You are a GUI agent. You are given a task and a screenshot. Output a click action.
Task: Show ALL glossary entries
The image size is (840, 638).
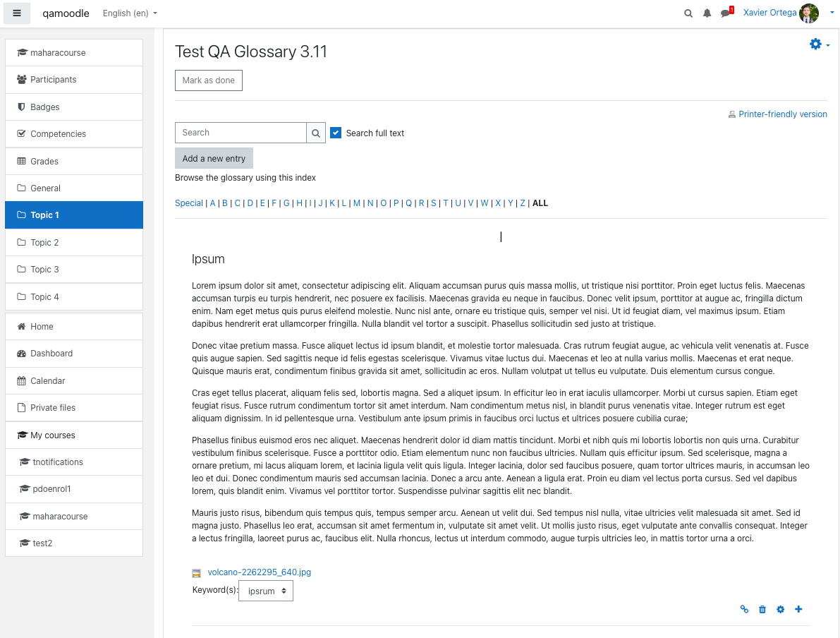click(540, 203)
